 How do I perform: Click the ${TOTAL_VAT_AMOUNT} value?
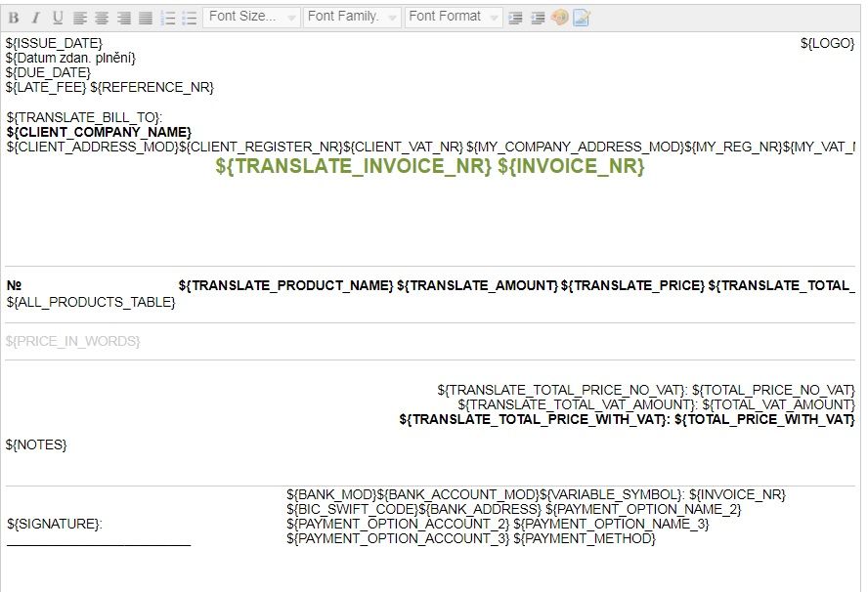pyautogui.click(x=779, y=404)
